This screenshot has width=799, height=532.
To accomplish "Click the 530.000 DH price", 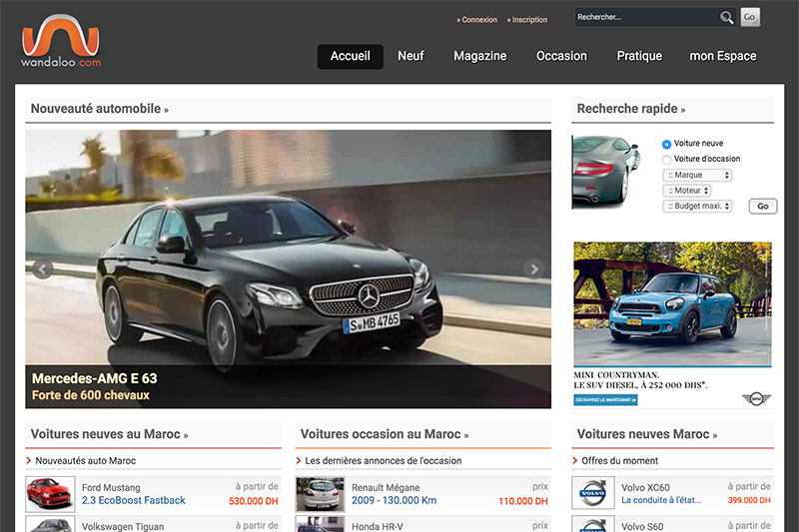I will click(254, 501).
